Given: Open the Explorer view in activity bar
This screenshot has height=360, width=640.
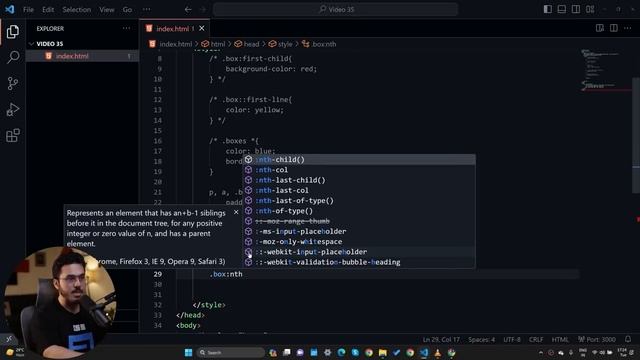Looking at the screenshot, I should click(13, 31).
